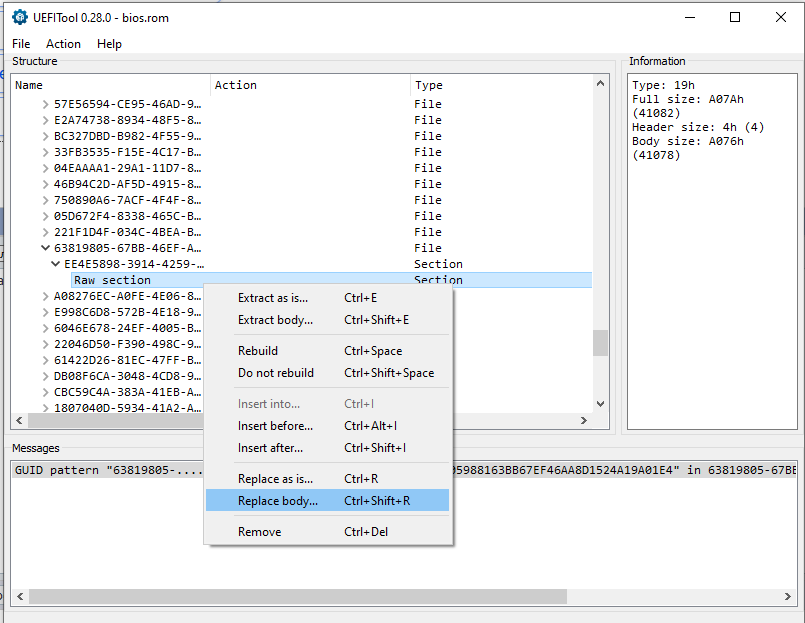The height and width of the screenshot is (623, 805).
Task: Click the structure tree scroll-up arrow
Action: [x=600, y=83]
